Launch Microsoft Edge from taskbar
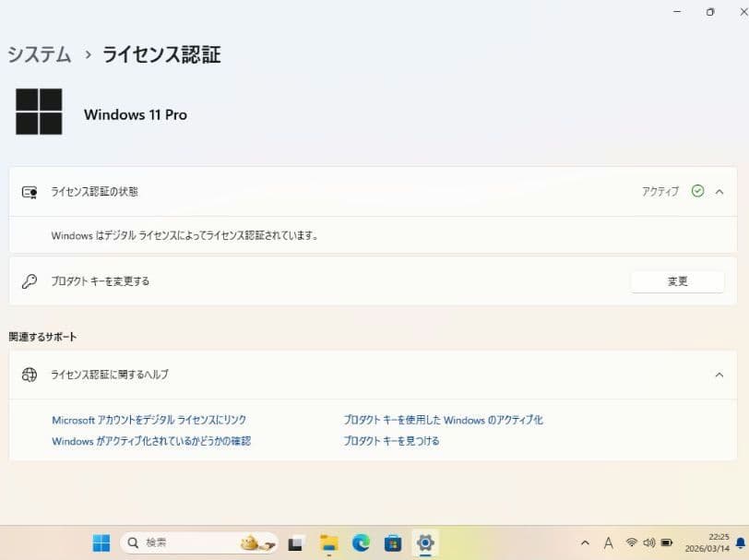 click(362, 543)
